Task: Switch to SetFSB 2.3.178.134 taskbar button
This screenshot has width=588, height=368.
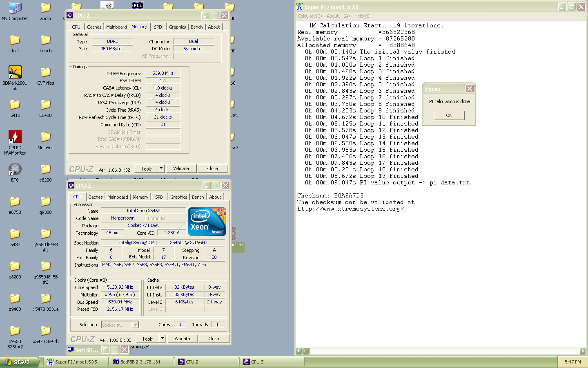Action: tap(141, 362)
